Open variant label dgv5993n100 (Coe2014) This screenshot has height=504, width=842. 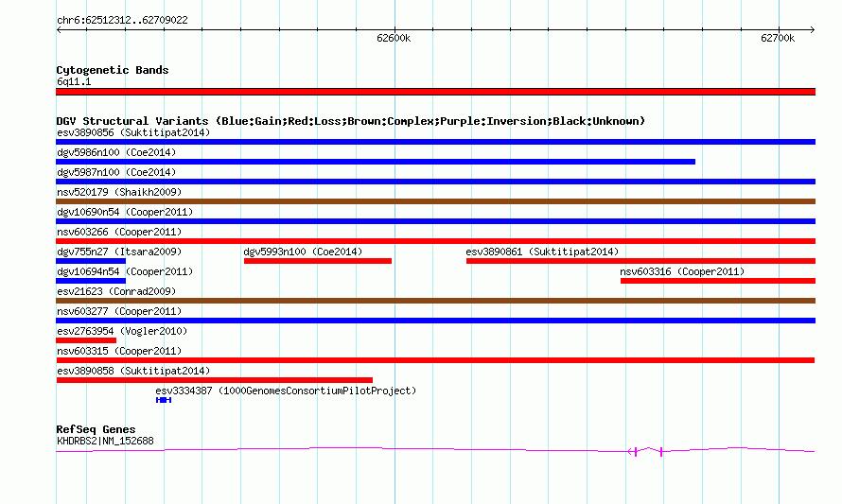(303, 252)
